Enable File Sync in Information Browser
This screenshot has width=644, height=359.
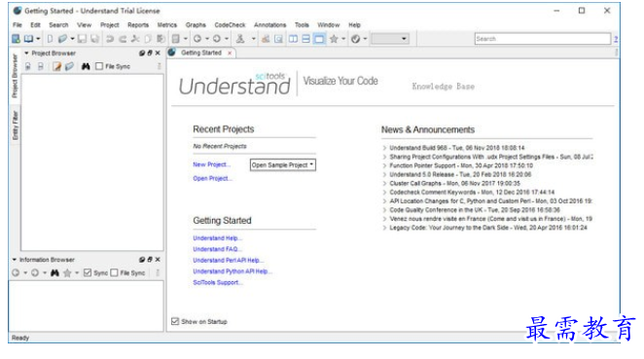(114, 272)
